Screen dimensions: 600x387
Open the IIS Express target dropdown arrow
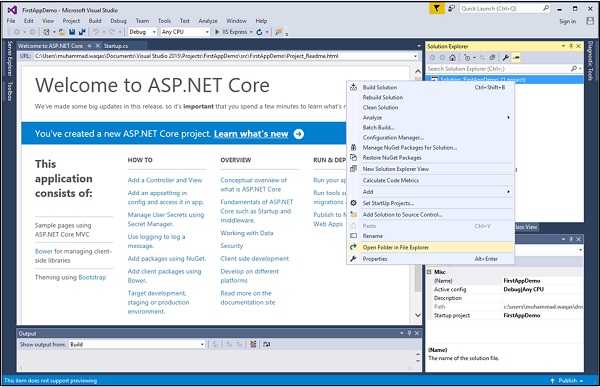click(x=251, y=32)
